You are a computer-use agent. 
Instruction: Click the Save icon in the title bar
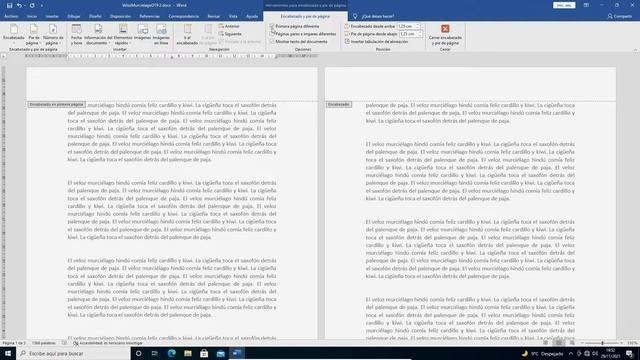(x=9, y=5)
